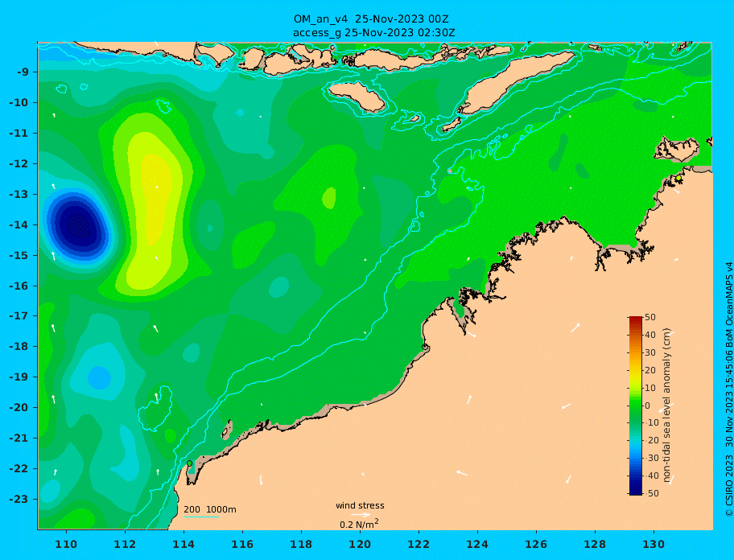Click the latitude axis label -16
Image resolution: width=734 pixels, height=560 pixels.
tap(19, 286)
